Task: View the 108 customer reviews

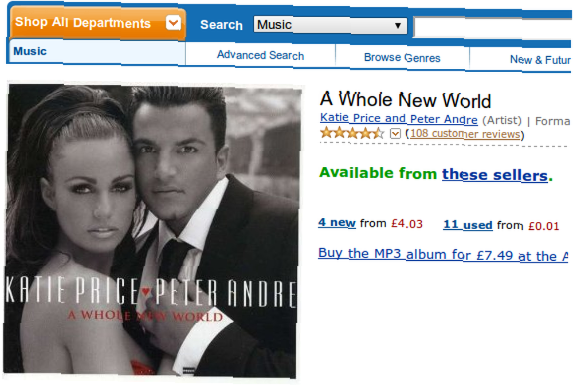Action: pyautogui.click(x=465, y=134)
